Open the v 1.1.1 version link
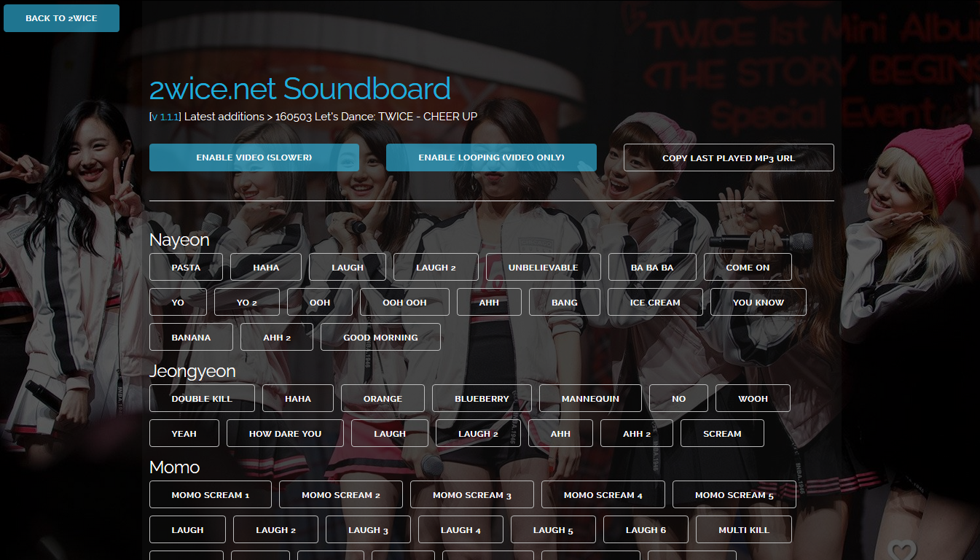The height and width of the screenshot is (560, 980). 165,117
